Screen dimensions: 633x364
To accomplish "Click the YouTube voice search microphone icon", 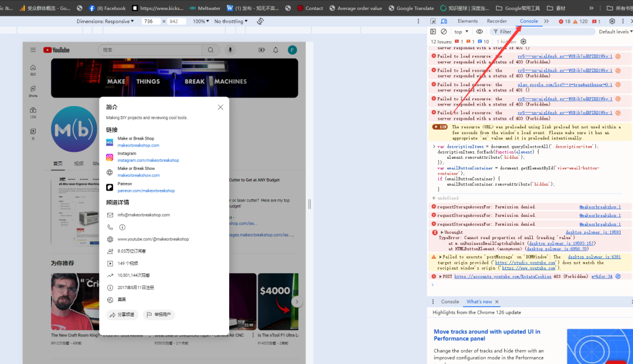I will click(230, 50).
